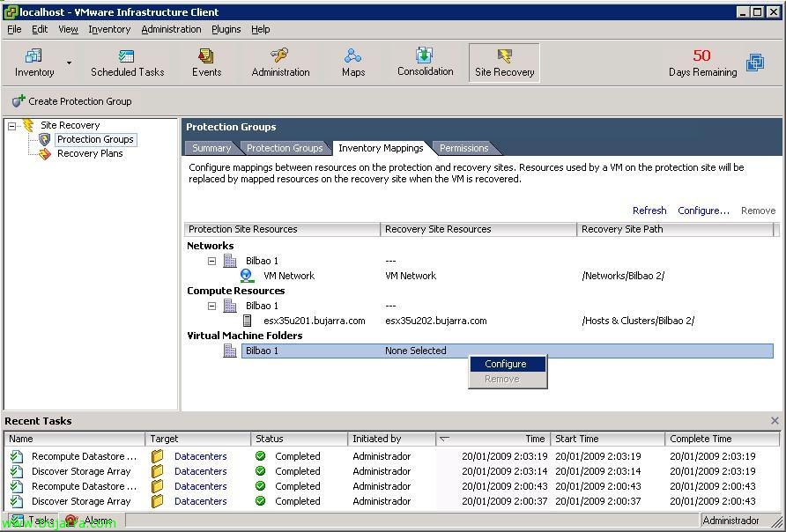The image size is (786, 532).
Task: Click folder icon for task at 2:00:43
Action: (x=158, y=486)
